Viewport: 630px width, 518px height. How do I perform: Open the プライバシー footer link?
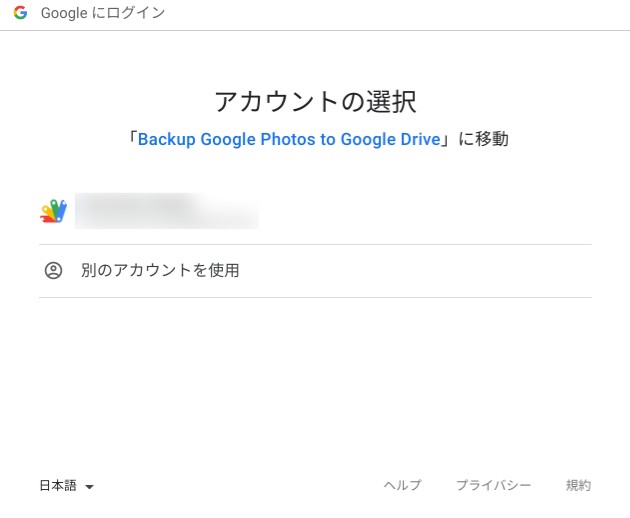tap(493, 486)
